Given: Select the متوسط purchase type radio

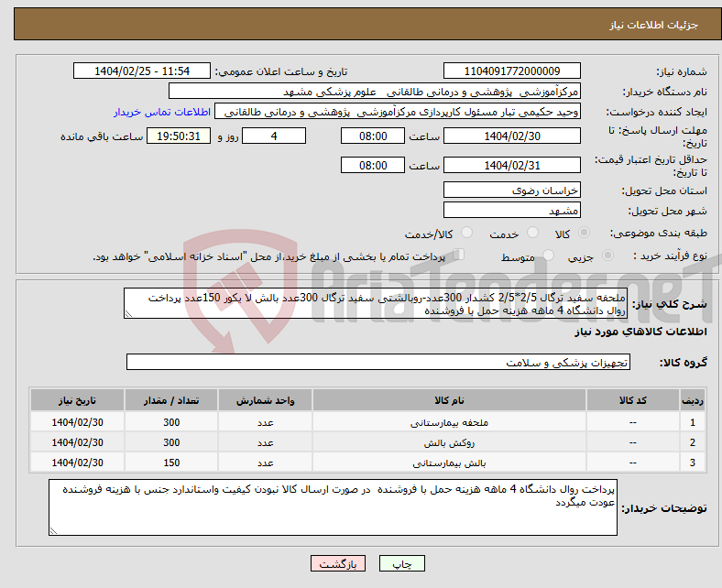Looking at the screenshot, I should (548, 256).
